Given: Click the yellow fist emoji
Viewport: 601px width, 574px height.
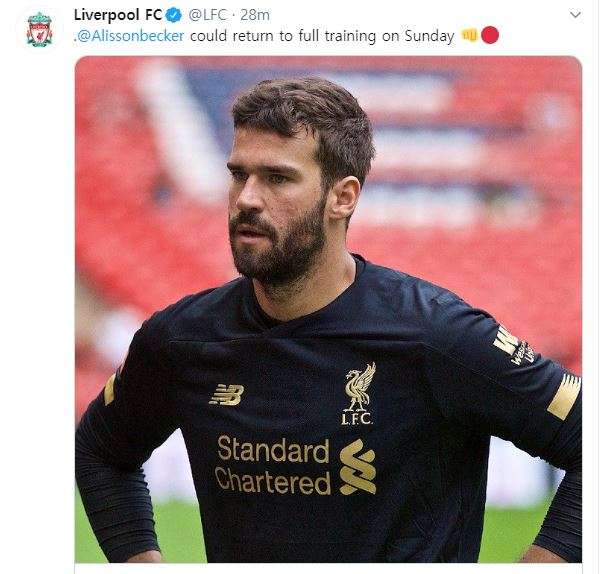Looking at the screenshot, I should pos(470,35).
